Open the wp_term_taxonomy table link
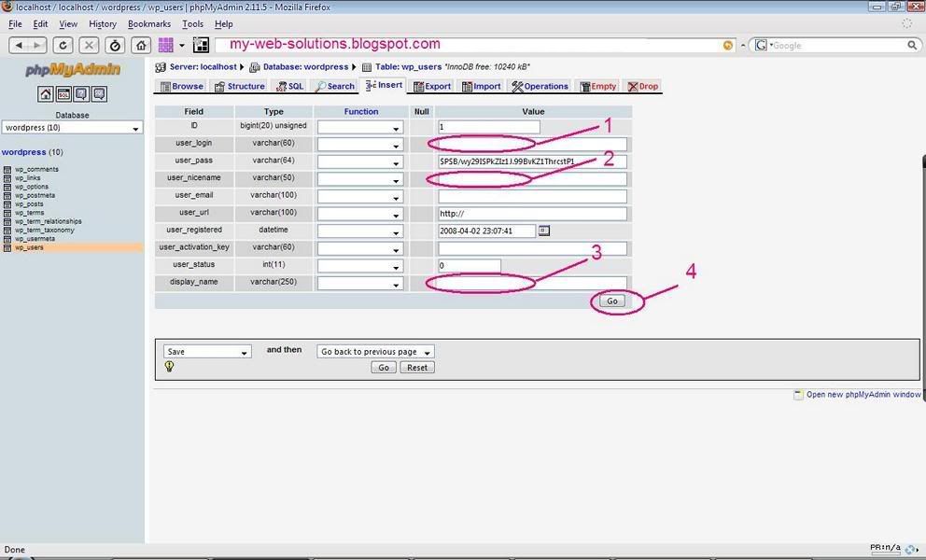 [44, 231]
